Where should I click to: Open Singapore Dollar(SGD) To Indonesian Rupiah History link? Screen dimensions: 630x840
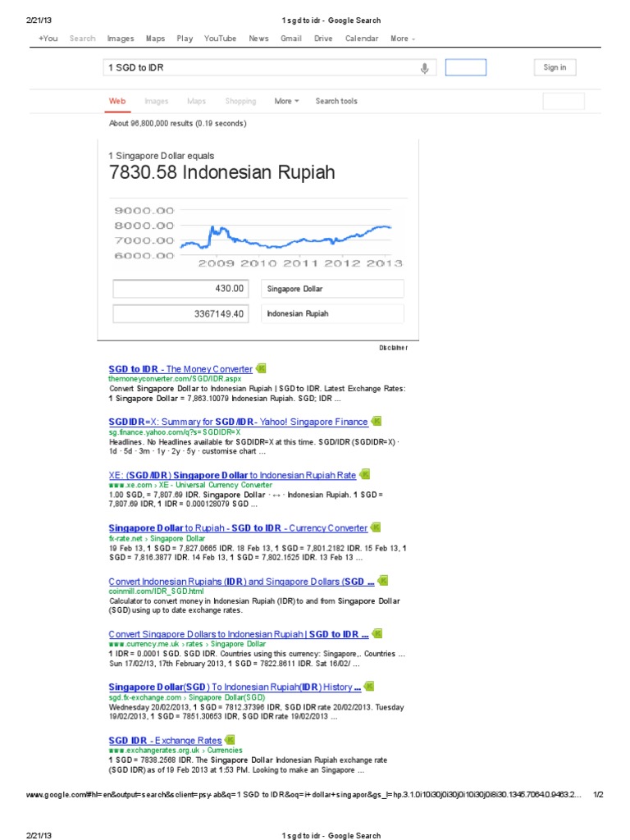coord(235,687)
